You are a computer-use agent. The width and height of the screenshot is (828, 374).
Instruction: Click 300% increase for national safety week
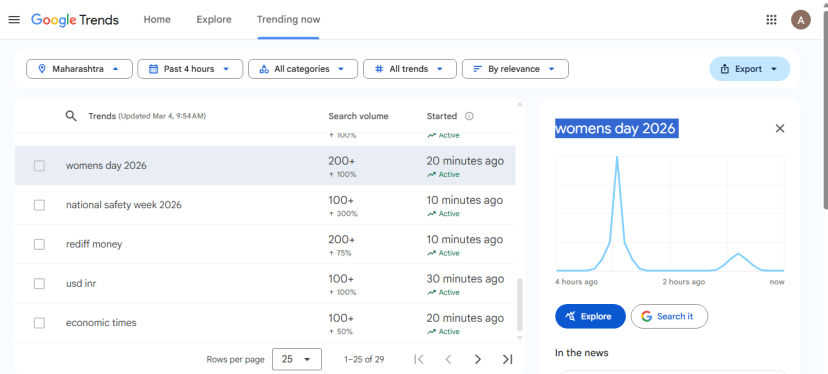coord(343,213)
